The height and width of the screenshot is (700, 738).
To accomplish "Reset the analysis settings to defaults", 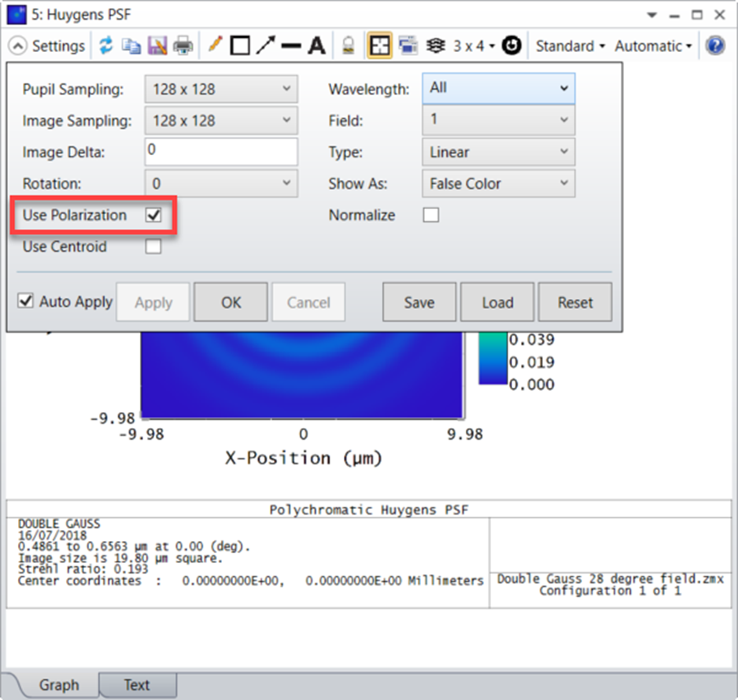I will tap(574, 301).
